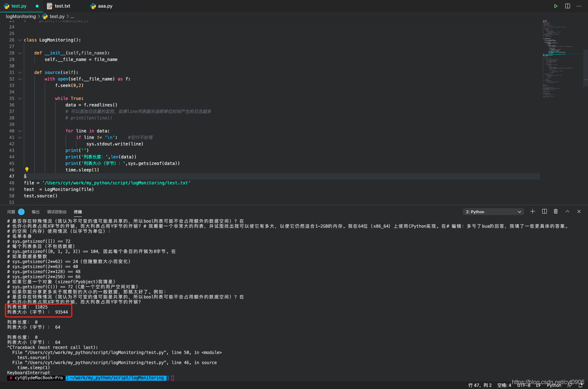Collapse the 'for line in data' block on line 40
This screenshot has width=588, height=389.
(20, 131)
